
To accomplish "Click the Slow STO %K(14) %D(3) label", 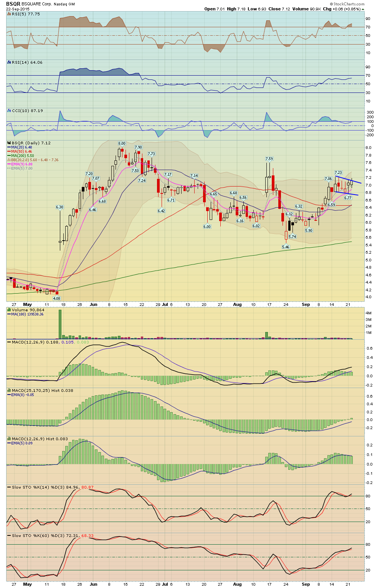I will tap(39, 487).
